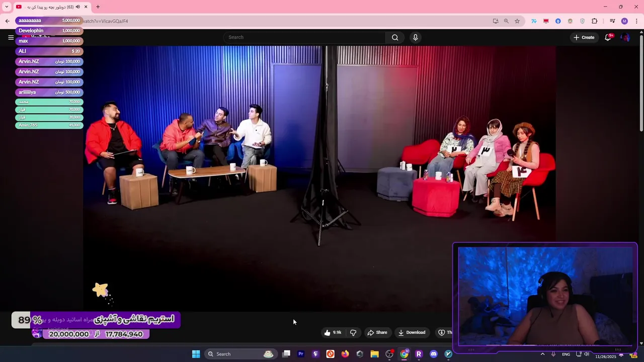Share the video
Viewport: 644px width, 362px height.
tap(377, 332)
